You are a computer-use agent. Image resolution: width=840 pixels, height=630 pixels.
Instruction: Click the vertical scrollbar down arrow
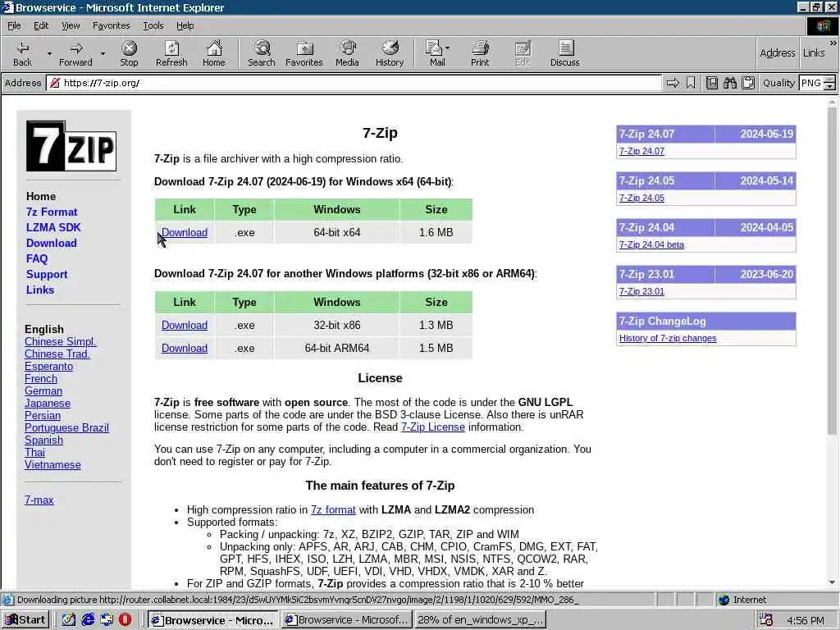pyautogui.click(x=832, y=582)
